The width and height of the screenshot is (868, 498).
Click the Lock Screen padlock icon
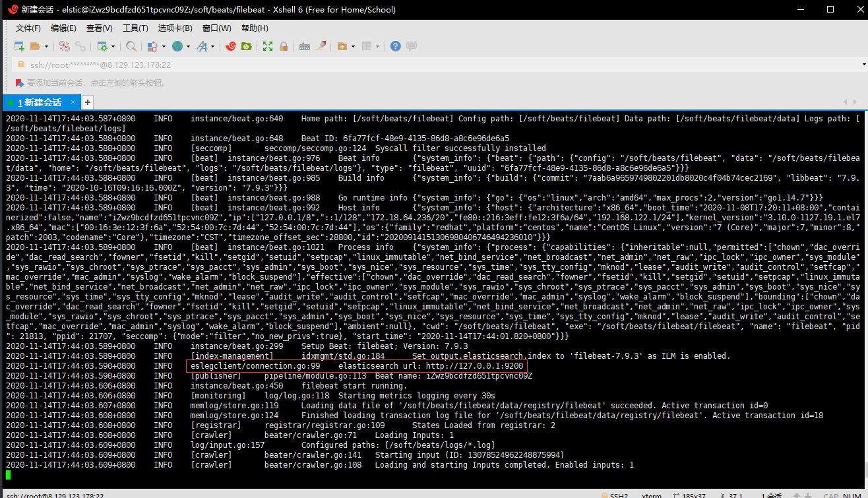tap(284, 46)
